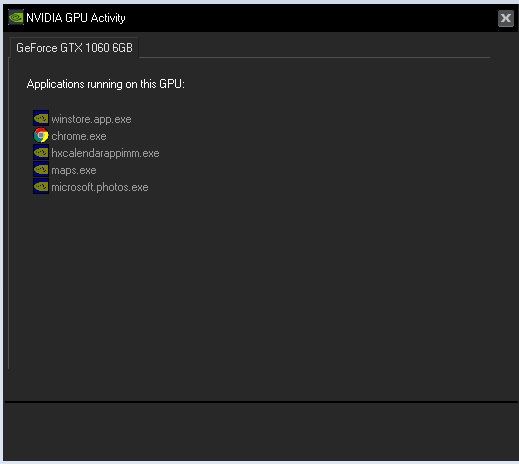Click the 'Applications running on this GPU:' label

(105, 84)
